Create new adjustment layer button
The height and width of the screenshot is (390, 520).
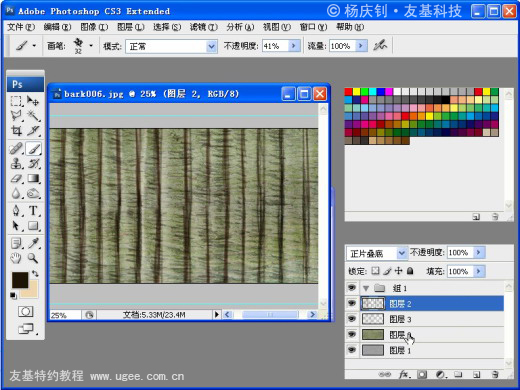click(441, 374)
